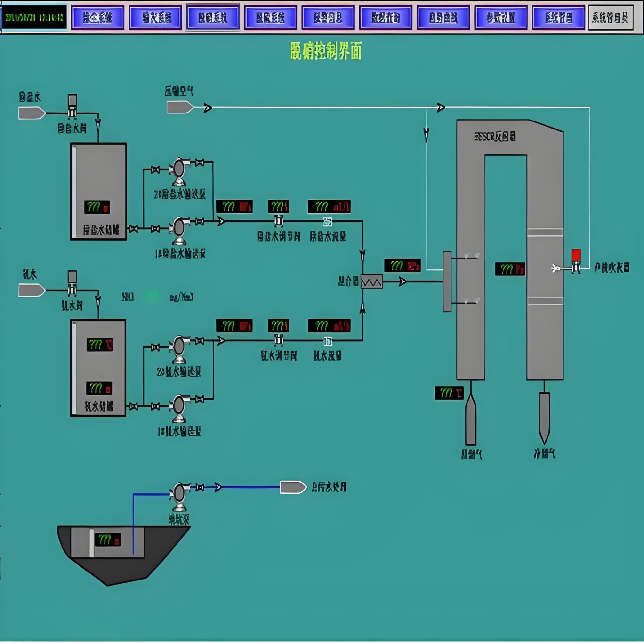This screenshot has width=644, height=644.
Task: Open the first blue navigation button after the clock
Action: (98, 17)
